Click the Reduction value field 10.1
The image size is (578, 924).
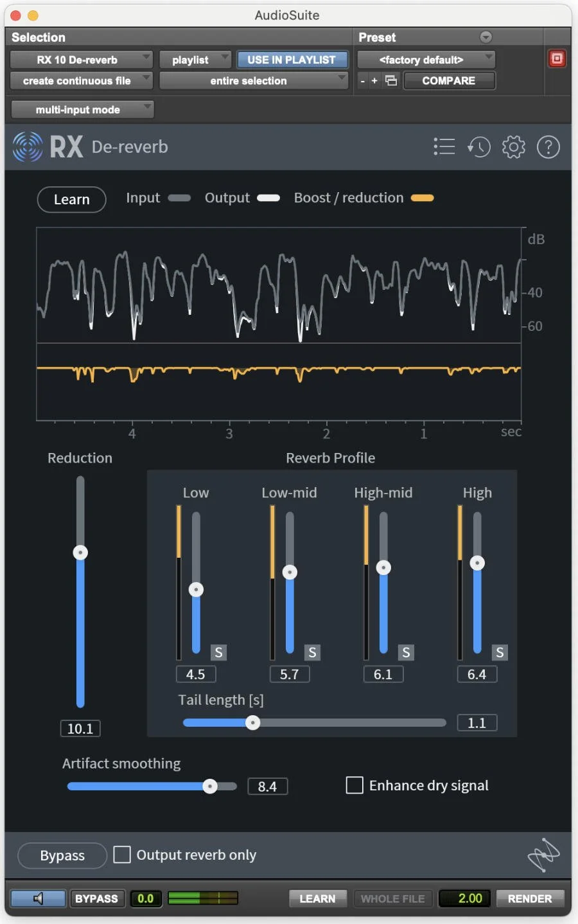pos(80,729)
